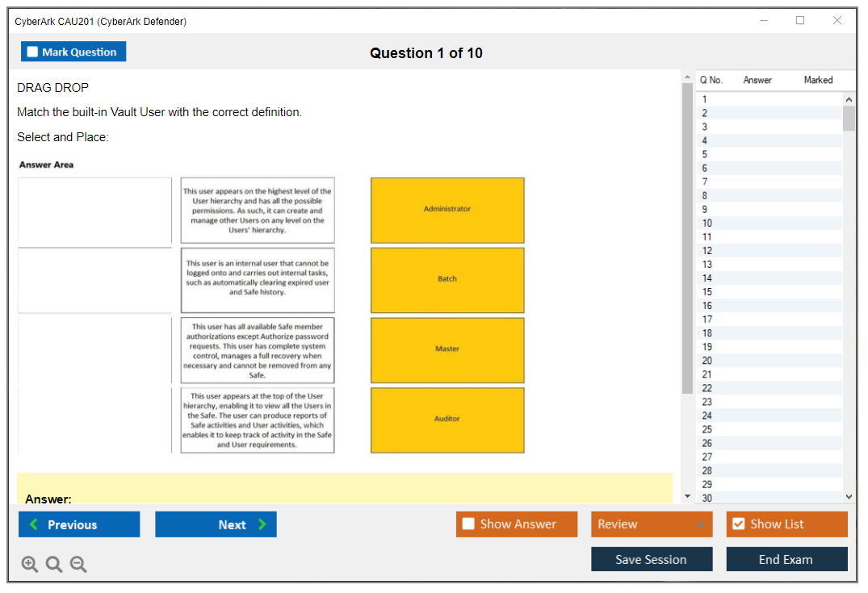Screen dimensions: 868x593
Task: Click the zoom out magnifier icon
Action: click(78, 565)
